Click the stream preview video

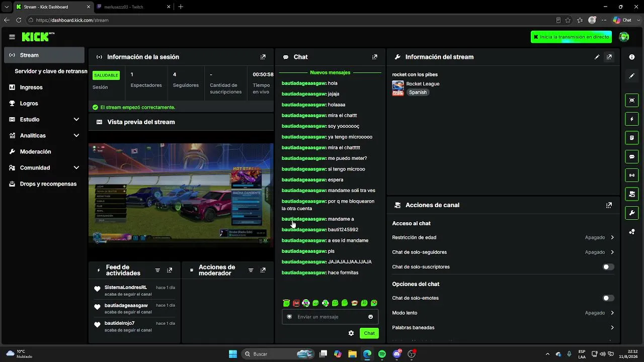[x=181, y=194]
